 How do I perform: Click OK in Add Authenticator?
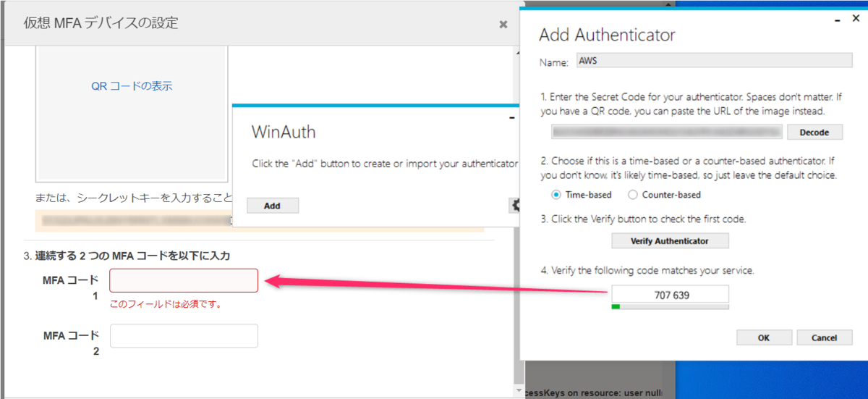tap(764, 337)
